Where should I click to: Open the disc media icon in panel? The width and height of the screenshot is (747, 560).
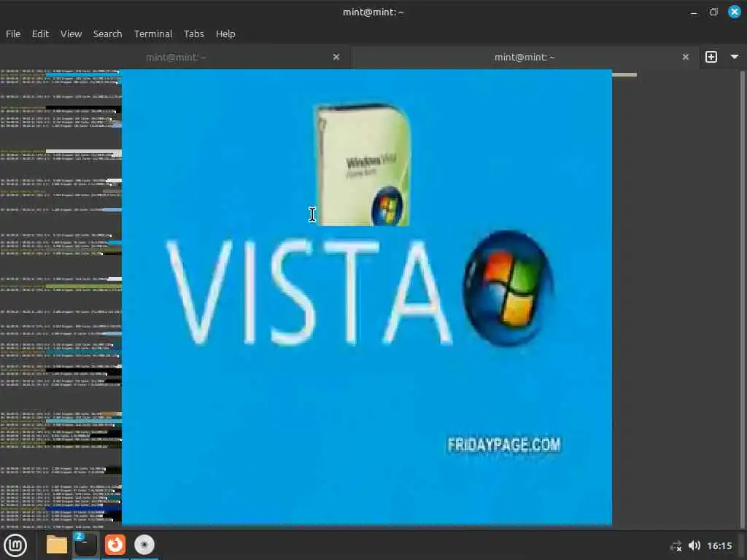point(144,545)
